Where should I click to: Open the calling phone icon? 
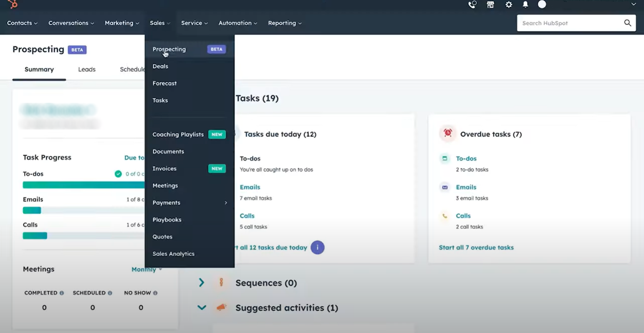pos(472,5)
